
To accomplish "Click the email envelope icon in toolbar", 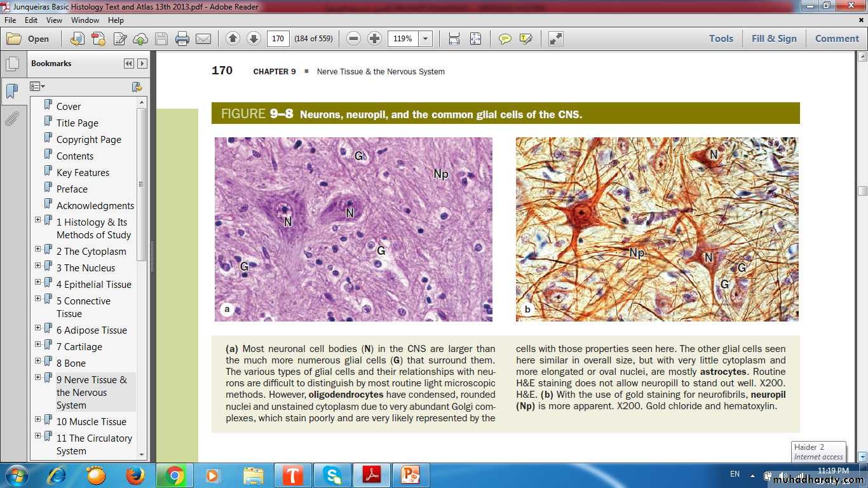I will click(x=203, y=39).
